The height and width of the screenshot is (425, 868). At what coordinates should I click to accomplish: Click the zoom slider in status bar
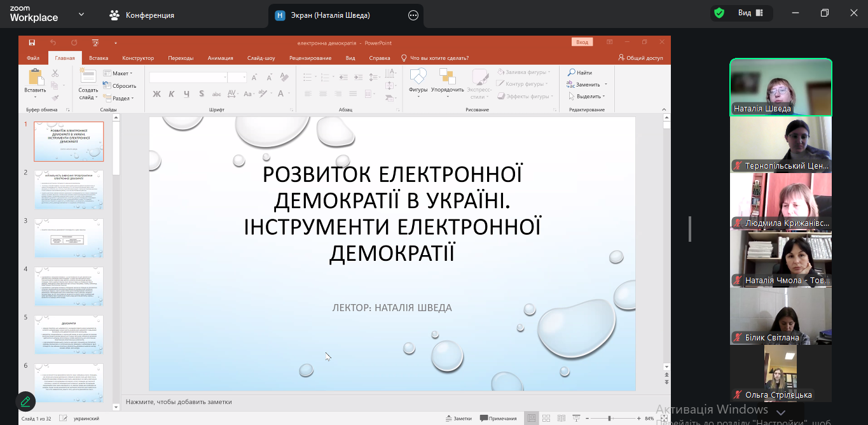[x=609, y=419]
